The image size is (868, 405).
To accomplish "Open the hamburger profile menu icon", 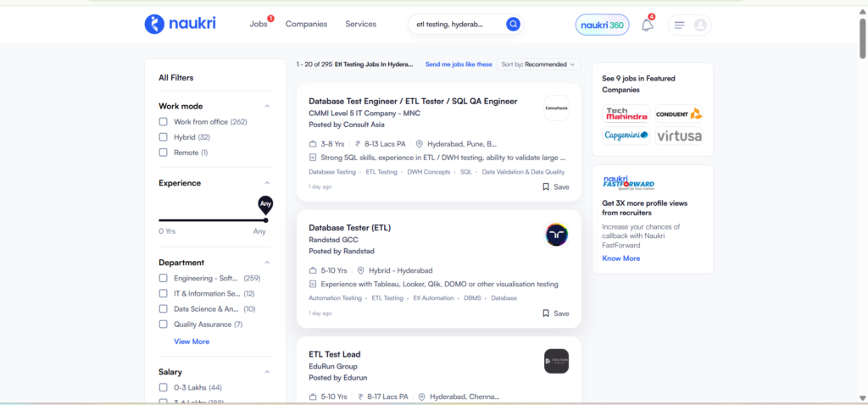I will (x=680, y=25).
